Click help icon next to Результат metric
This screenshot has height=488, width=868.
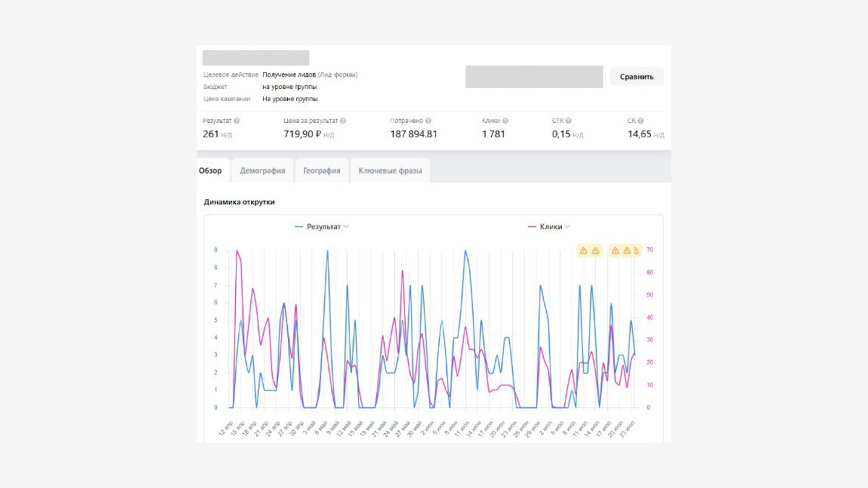pos(237,121)
